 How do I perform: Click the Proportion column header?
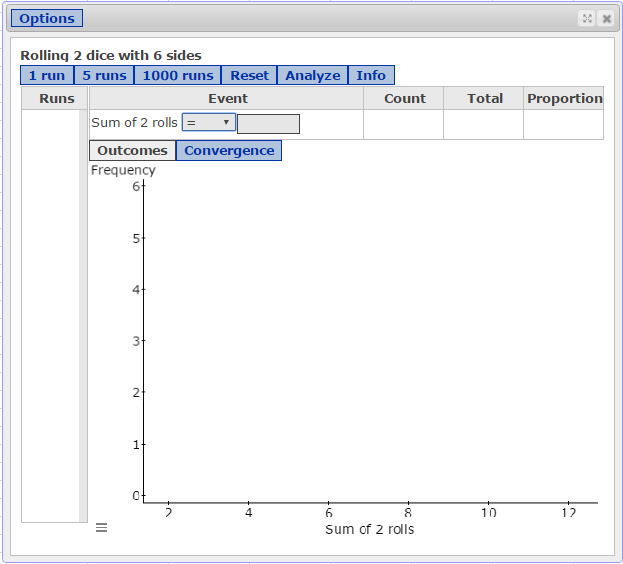point(564,98)
